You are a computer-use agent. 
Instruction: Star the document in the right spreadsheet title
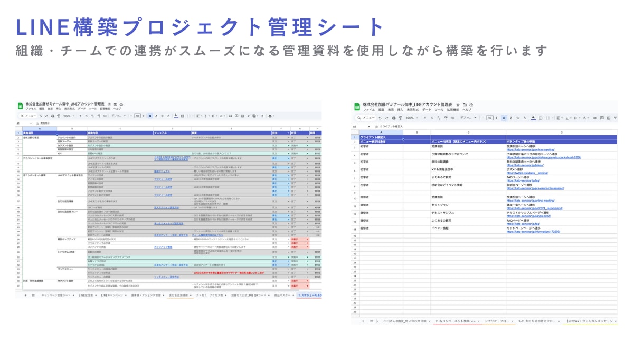pos(458,104)
